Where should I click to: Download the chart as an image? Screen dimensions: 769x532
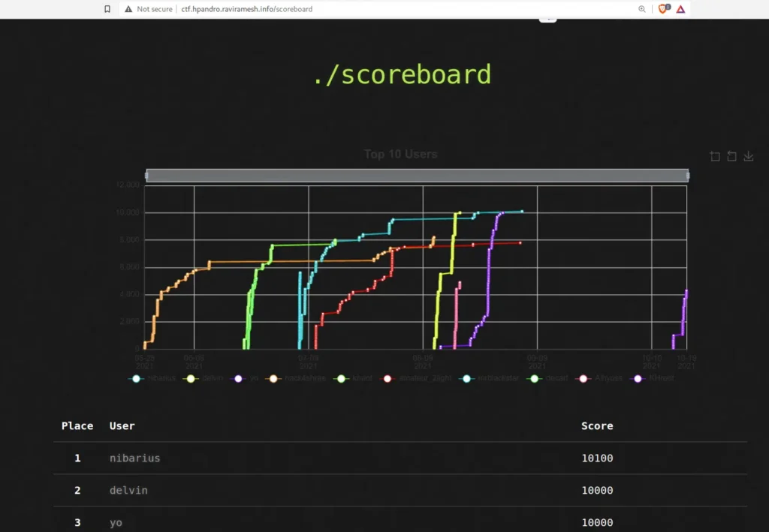click(749, 156)
